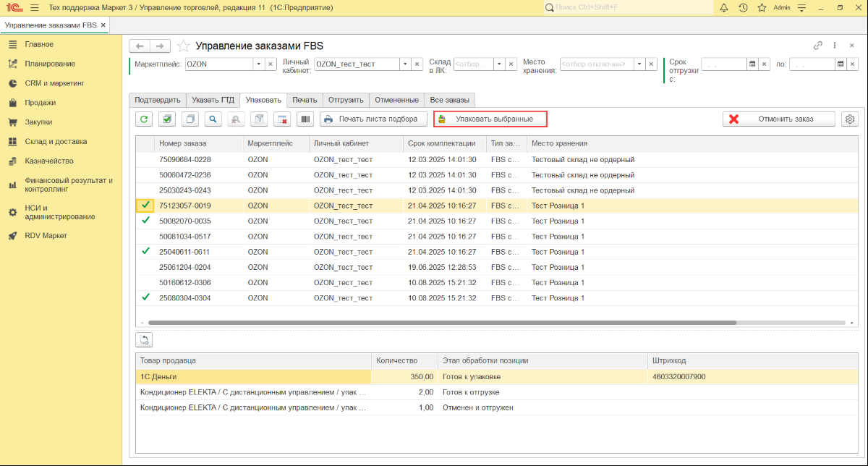Click the green refresh list icon
Viewport: 868px width, 466px height.
145,119
